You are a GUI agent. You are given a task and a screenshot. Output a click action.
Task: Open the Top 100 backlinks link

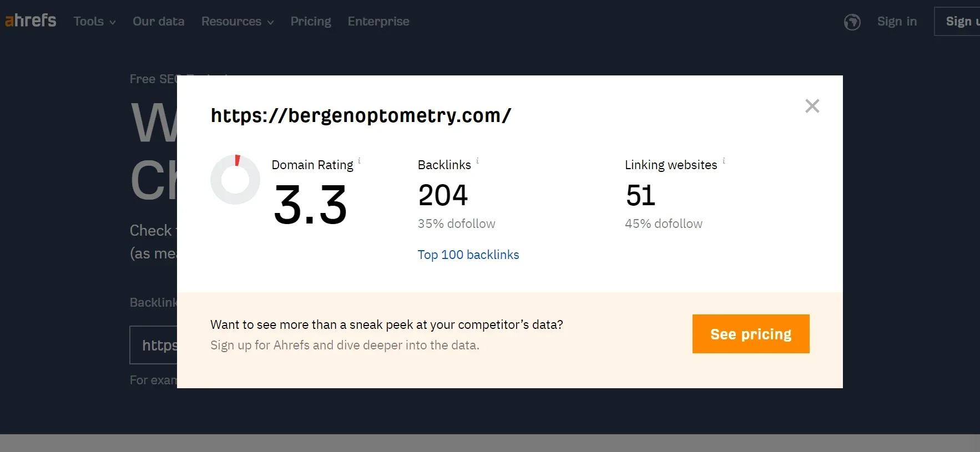click(468, 255)
